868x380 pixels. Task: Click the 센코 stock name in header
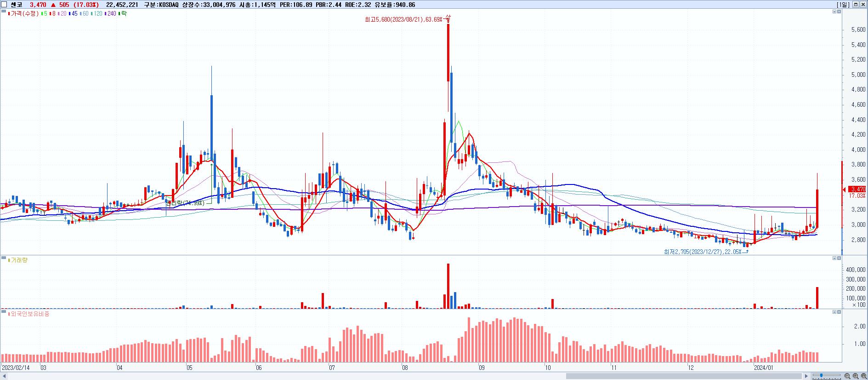coord(16,5)
